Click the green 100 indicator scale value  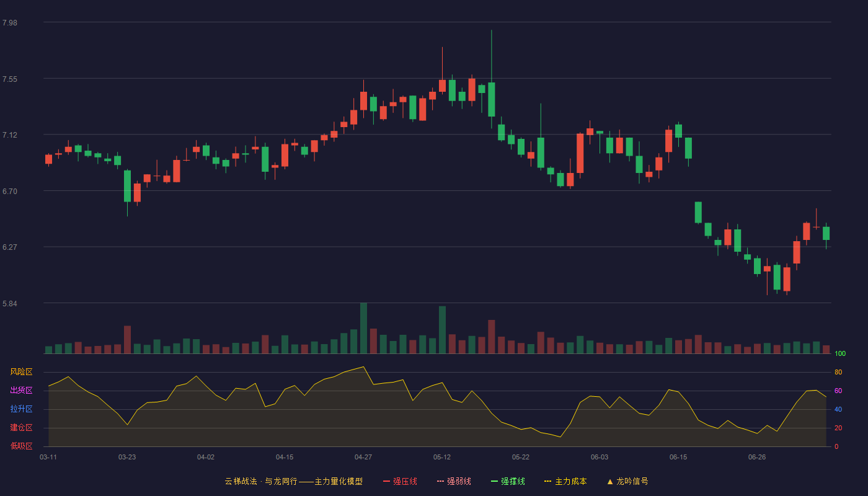pos(840,354)
